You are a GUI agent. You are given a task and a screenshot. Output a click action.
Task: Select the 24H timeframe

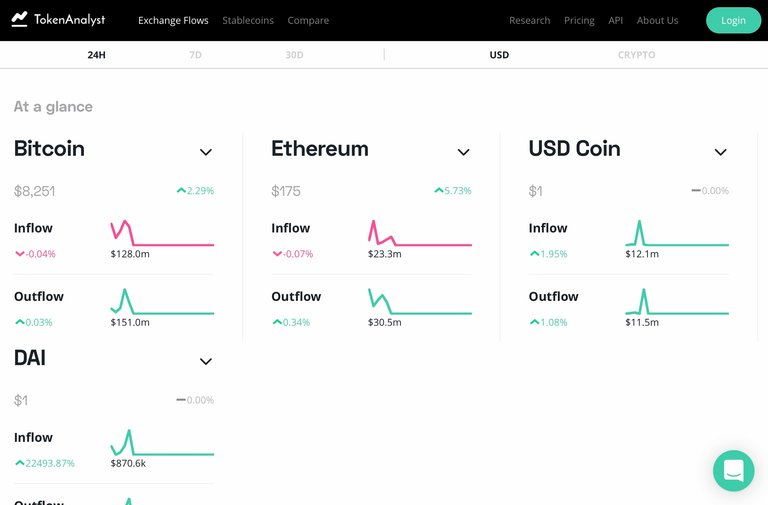[96, 55]
